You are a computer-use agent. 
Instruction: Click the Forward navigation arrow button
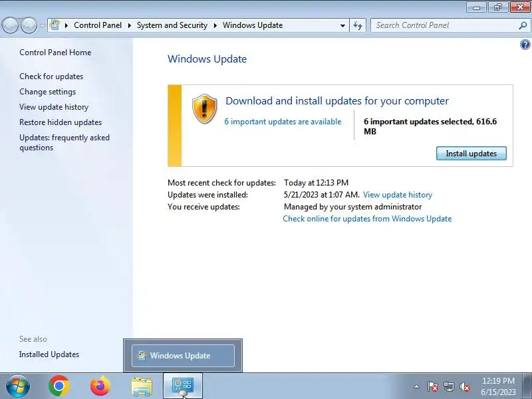[x=29, y=25]
